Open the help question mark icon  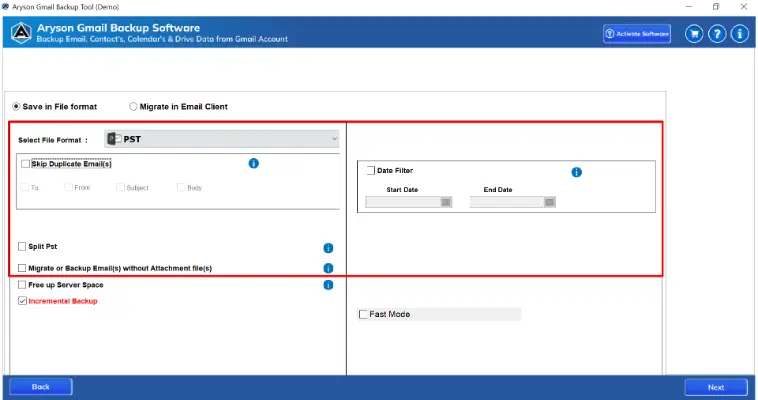[717, 34]
